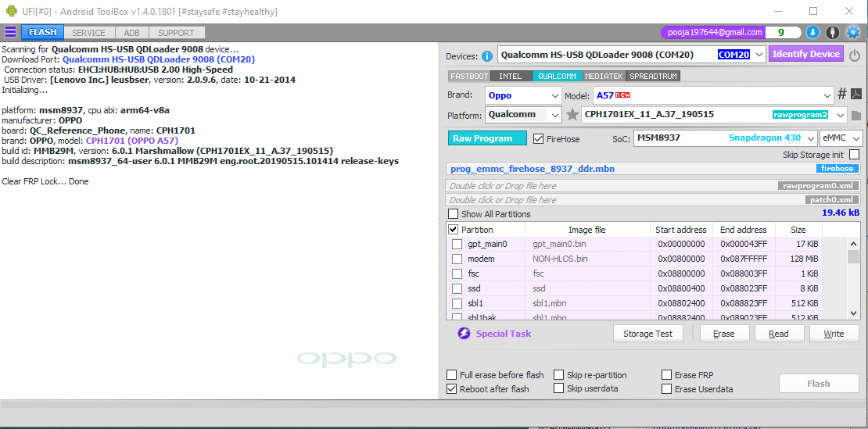Click the Start address column header
The height and width of the screenshot is (429, 868).
tap(681, 230)
